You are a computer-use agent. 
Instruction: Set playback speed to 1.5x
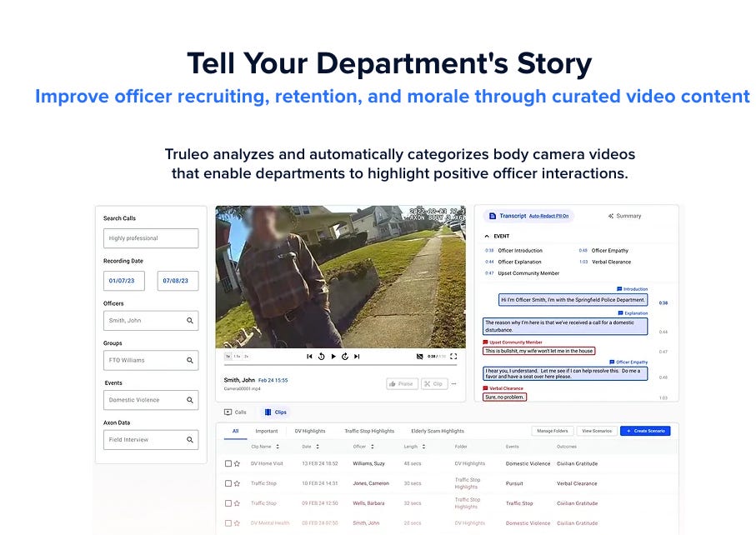coord(237,357)
